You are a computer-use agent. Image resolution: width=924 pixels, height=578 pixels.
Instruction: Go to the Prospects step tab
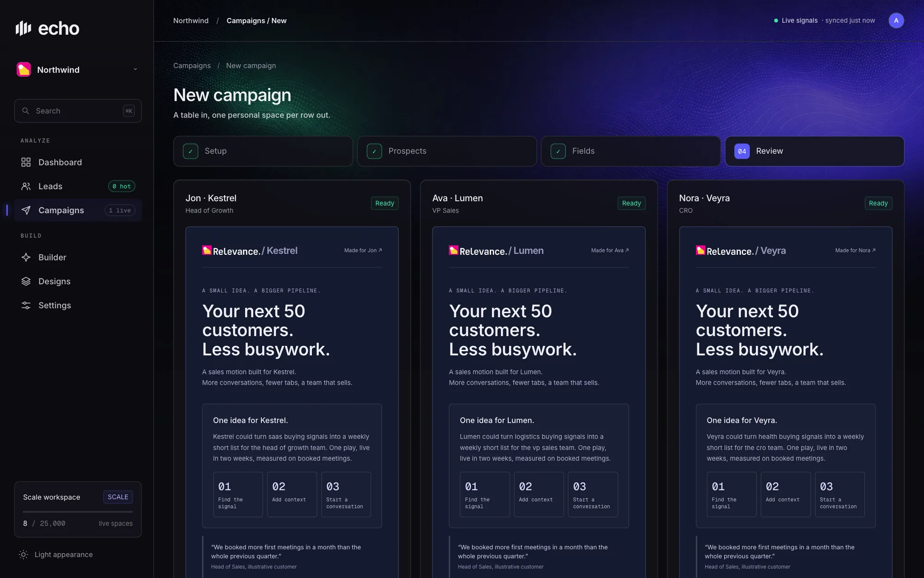[447, 151]
